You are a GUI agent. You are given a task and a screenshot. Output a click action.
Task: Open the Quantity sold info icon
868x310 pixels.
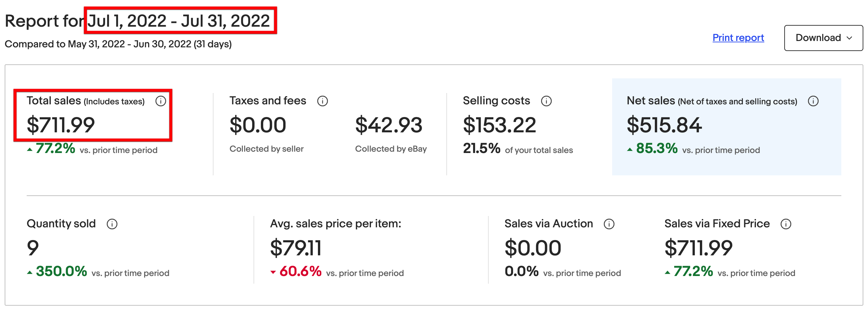tap(112, 224)
